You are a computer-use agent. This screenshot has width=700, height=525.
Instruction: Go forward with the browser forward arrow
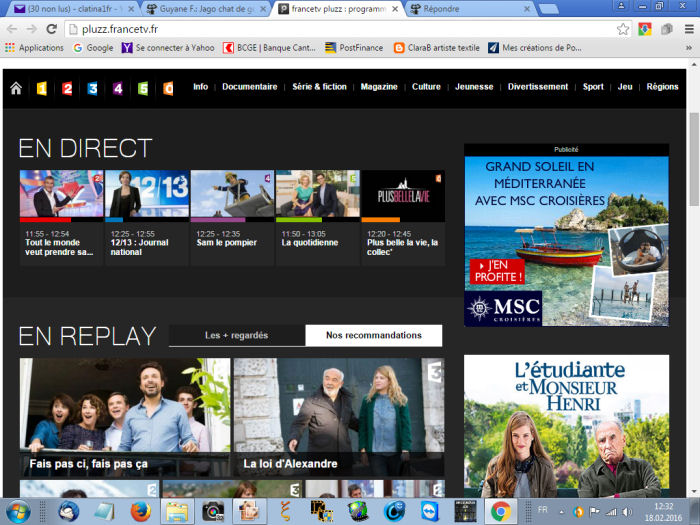point(31,29)
